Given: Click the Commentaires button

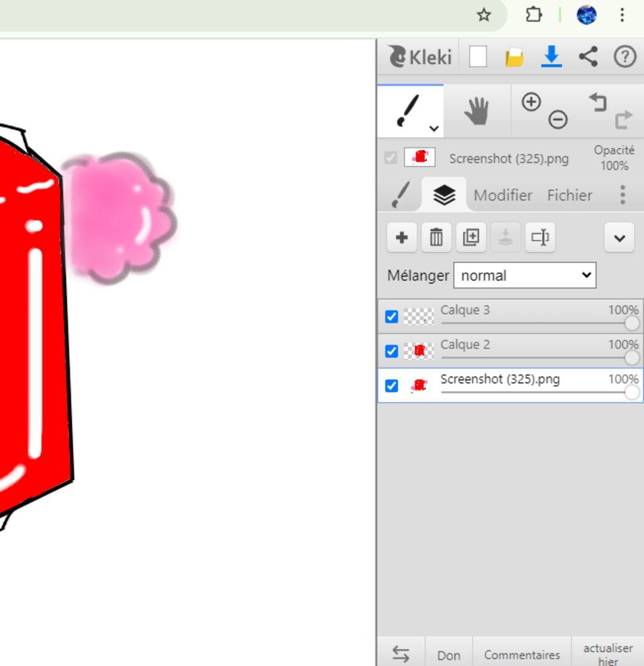Looking at the screenshot, I should click(x=521, y=655).
